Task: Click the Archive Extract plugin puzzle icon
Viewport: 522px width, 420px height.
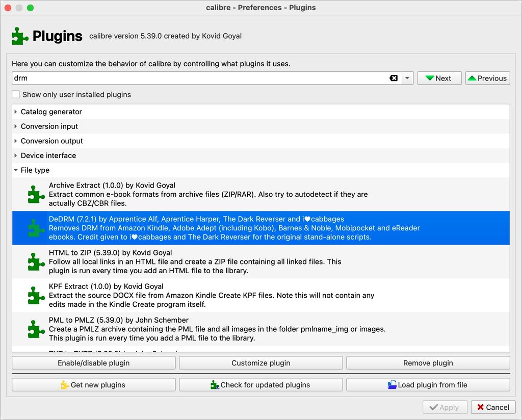Action: click(x=36, y=194)
